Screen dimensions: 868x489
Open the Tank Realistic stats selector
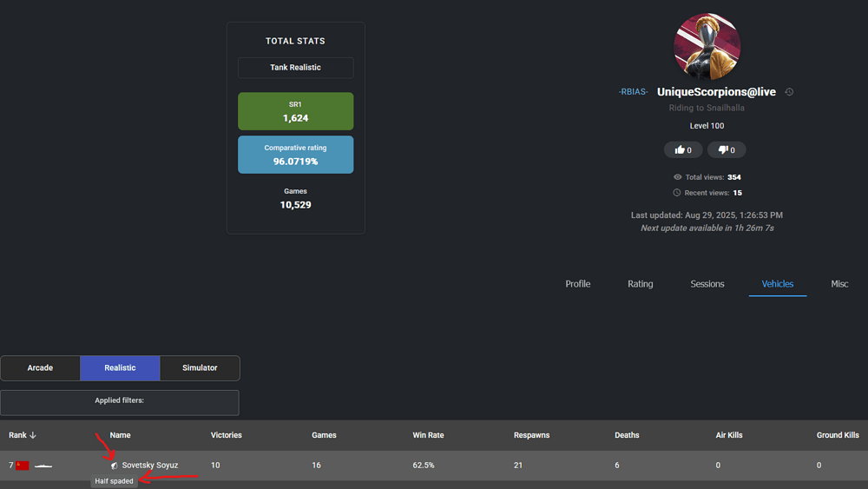click(x=295, y=68)
